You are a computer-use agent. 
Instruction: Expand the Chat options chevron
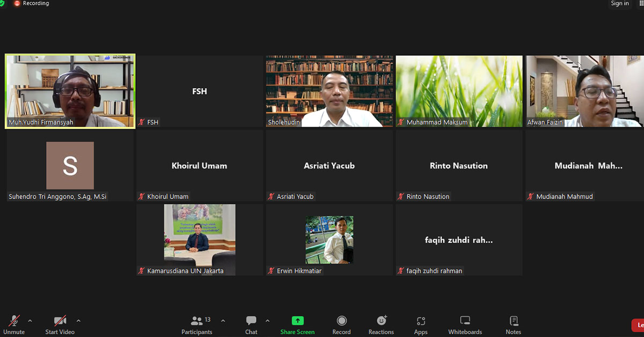click(268, 321)
